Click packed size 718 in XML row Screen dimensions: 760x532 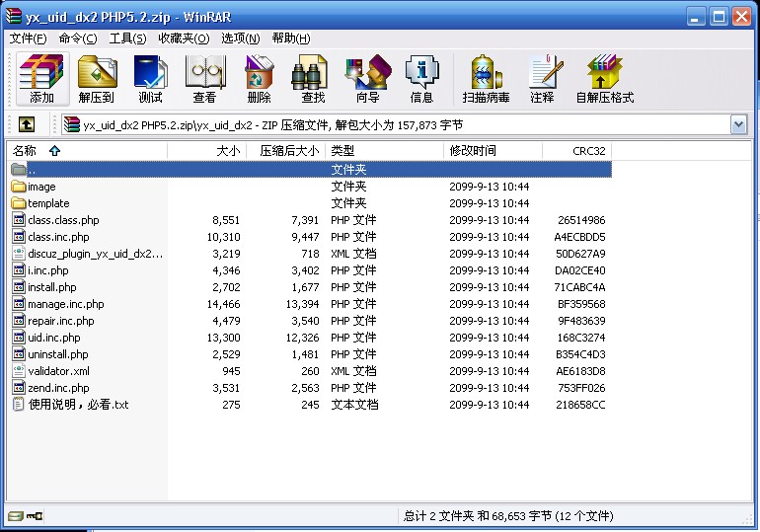pos(310,254)
